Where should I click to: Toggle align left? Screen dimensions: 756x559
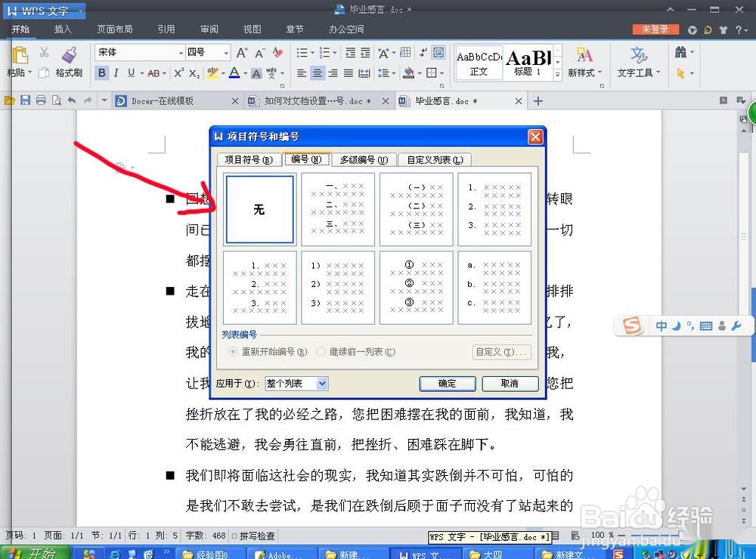coord(302,73)
